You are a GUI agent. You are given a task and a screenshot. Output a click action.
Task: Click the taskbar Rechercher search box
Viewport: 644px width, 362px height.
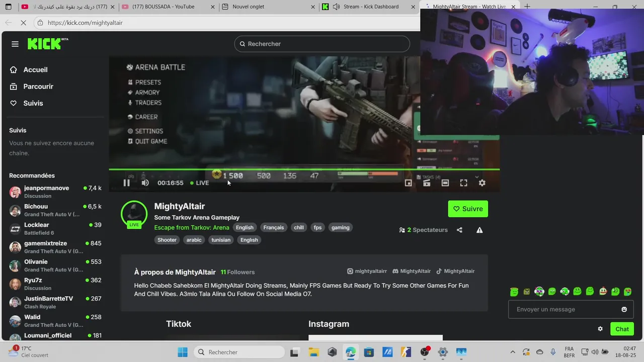[239, 352]
